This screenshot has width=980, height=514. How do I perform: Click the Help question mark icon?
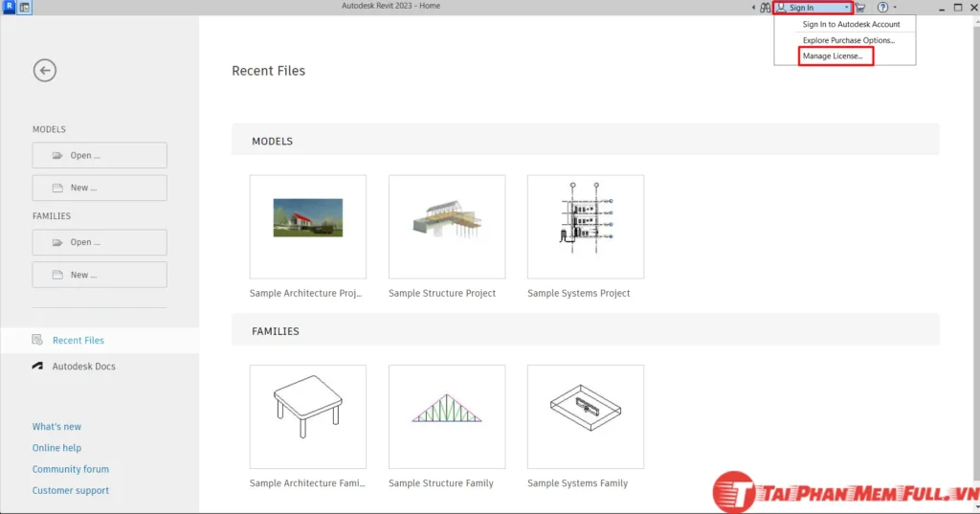click(x=882, y=8)
